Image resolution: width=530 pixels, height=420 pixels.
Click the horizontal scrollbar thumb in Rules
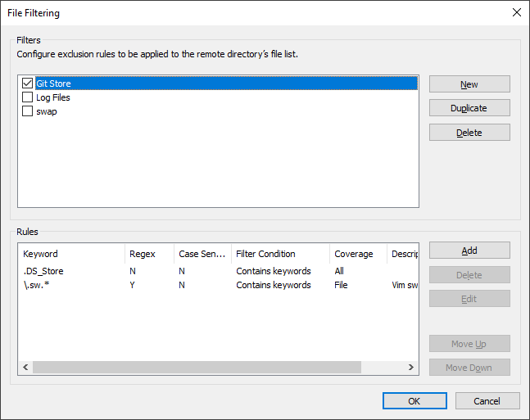tap(197, 367)
